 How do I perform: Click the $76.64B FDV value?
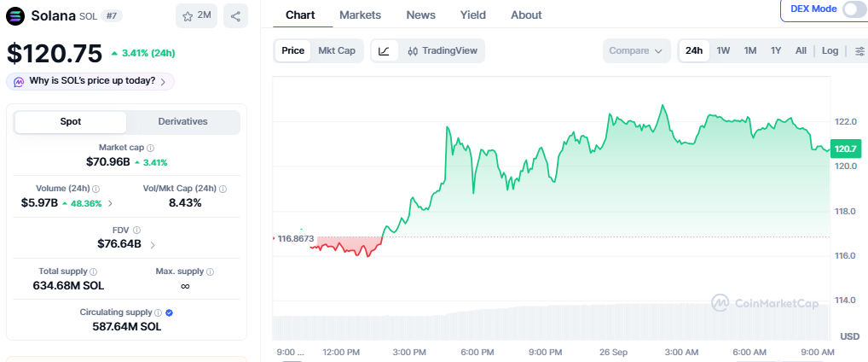tap(119, 244)
